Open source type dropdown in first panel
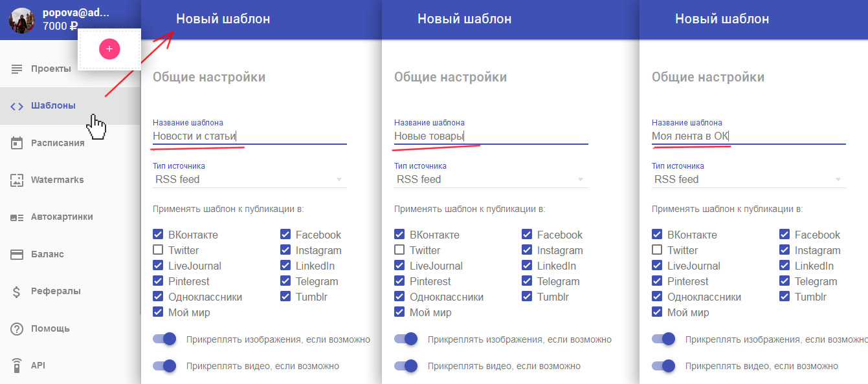 coord(249,179)
